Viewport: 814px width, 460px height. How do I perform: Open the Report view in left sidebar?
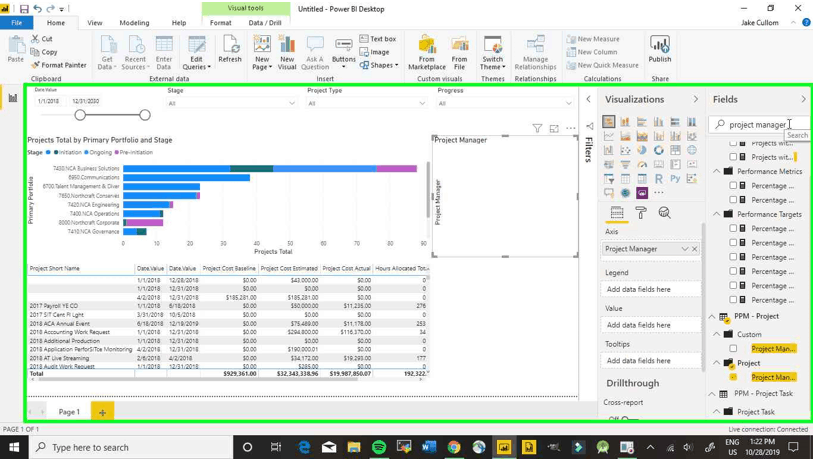12,98
